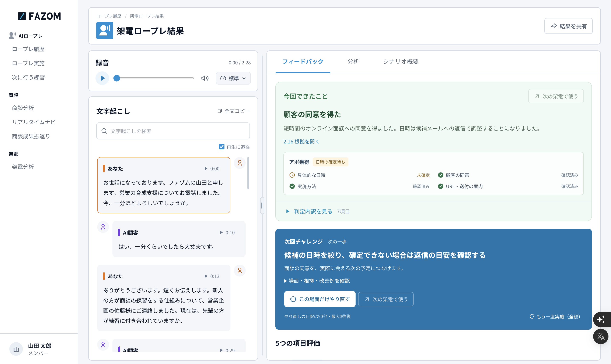
Task: Play transcript segment at 0:00
Action: tap(212, 168)
